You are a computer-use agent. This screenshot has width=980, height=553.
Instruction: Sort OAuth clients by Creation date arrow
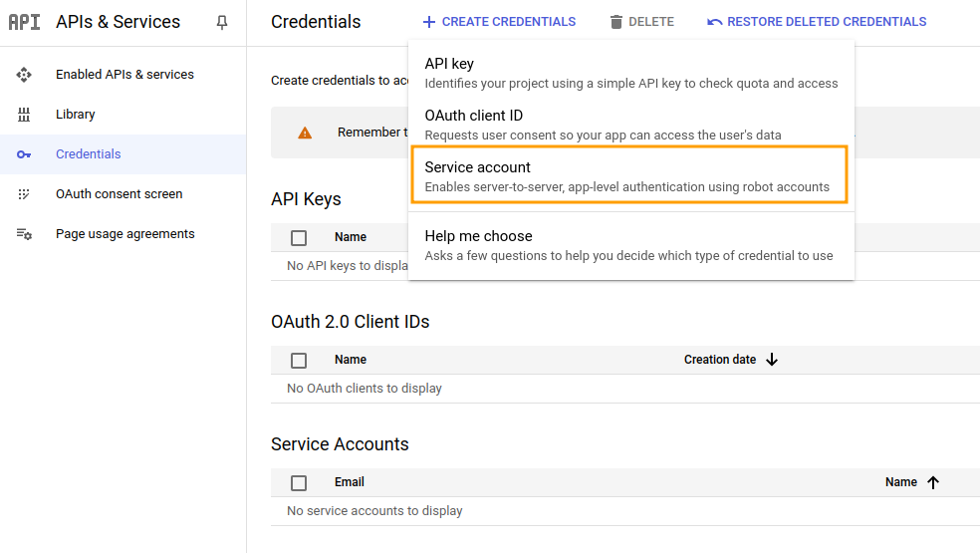click(x=772, y=360)
